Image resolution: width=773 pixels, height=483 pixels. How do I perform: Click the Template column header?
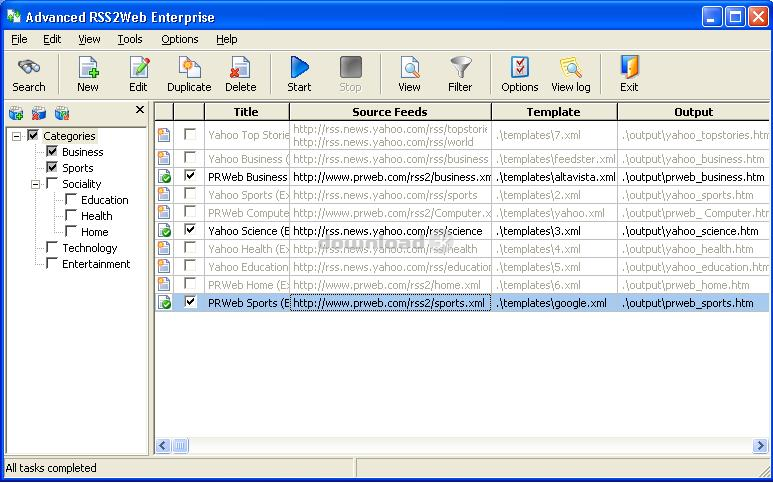click(553, 112)
